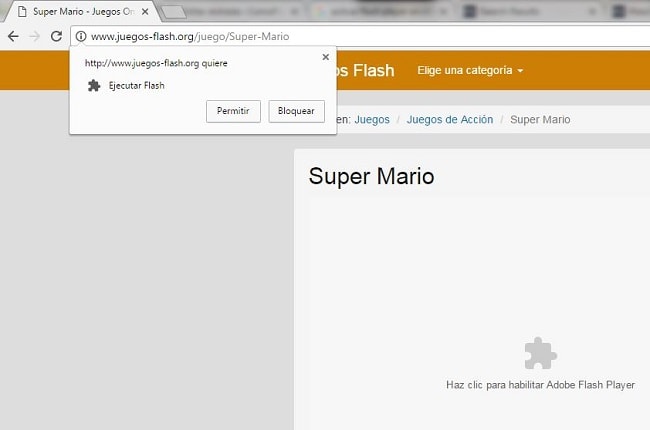The image size is (650, 430).
Task: Click the puzzle plugin icon beside Ejecutar Flash
Action: pos(94,85)
